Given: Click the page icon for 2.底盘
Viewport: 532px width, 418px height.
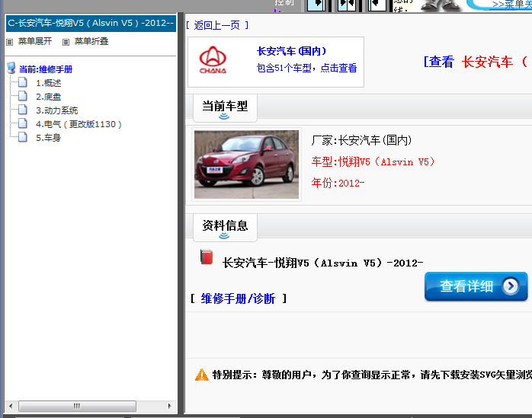Looking at the screenshot, I should point(22,96).
